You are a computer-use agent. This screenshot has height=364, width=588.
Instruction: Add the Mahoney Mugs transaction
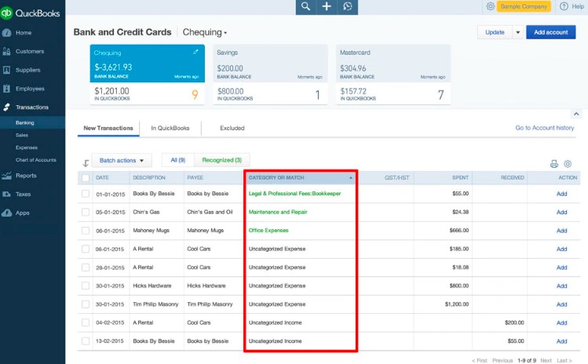pyautogui.click(x=561, y=231)
